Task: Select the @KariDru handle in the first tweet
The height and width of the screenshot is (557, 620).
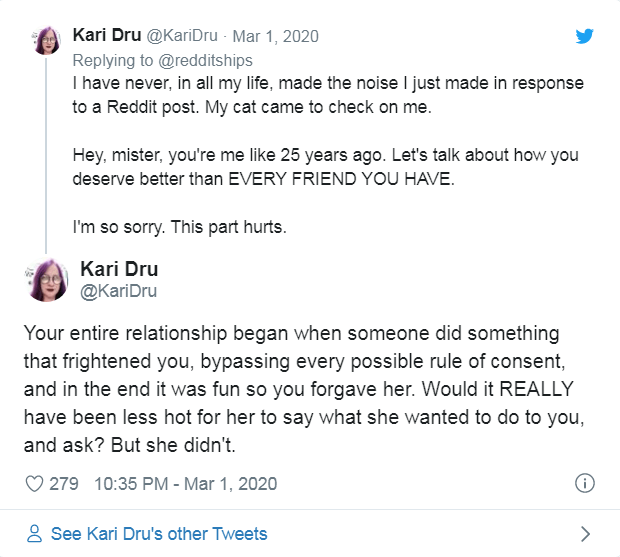Action: (x=182, y=36)
